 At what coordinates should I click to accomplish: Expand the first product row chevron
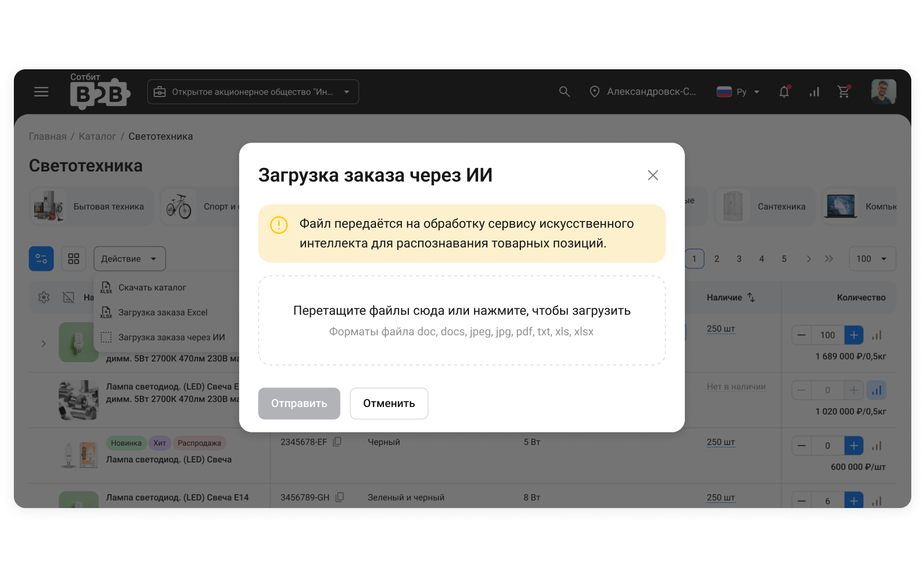(44, 343)
